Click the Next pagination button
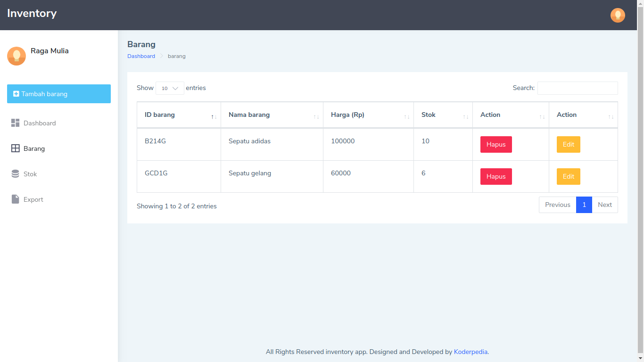Screen dimensions: 644x362 click(605, 205)
